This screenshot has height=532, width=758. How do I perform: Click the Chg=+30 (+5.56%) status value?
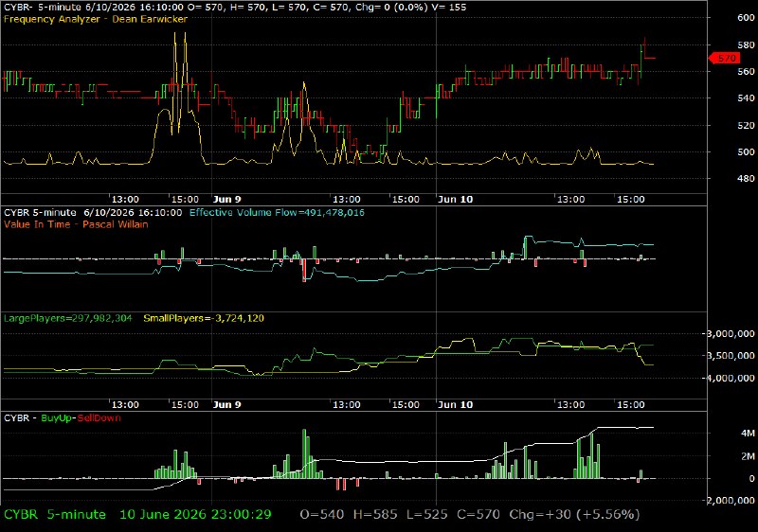tap(574, 515)
